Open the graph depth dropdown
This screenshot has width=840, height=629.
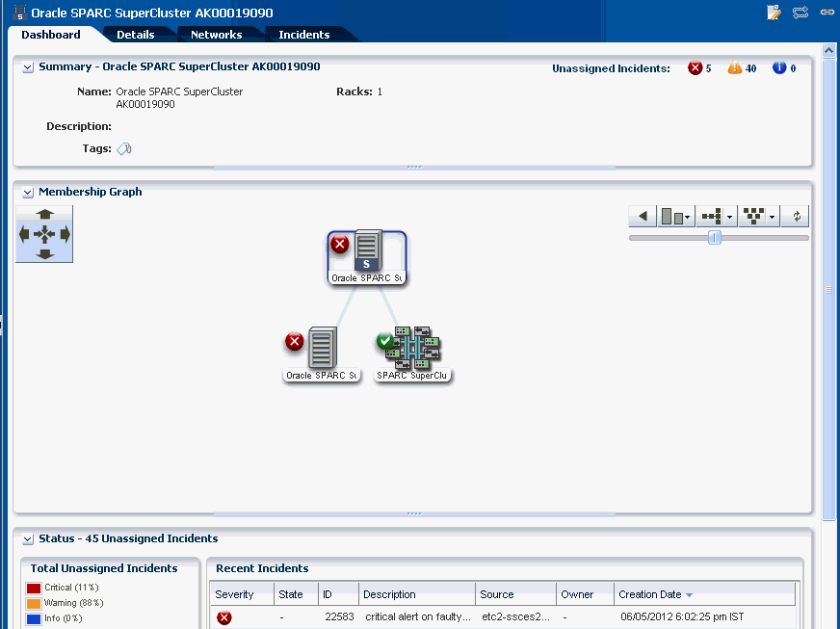pyautogui.click(x=676, y=217)
